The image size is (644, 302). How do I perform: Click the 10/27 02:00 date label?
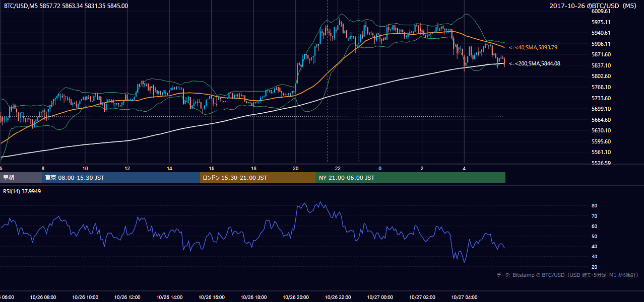click(x=422, y=297)
